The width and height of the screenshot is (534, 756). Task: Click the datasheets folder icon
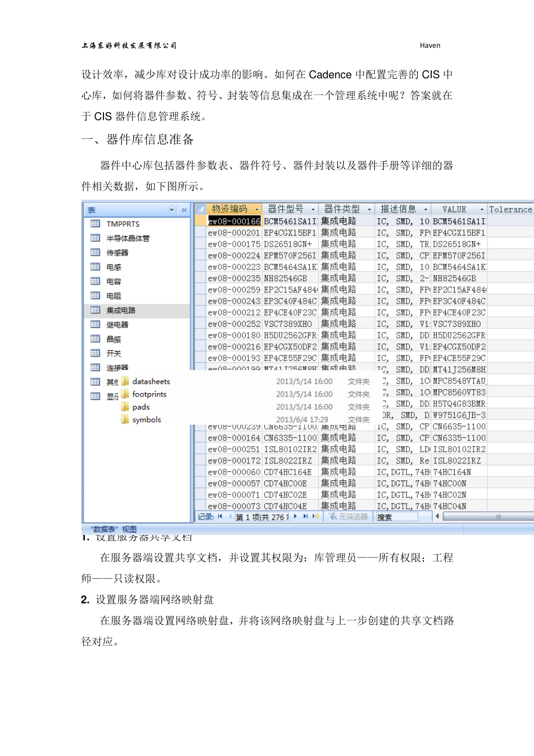pos(125,381)
